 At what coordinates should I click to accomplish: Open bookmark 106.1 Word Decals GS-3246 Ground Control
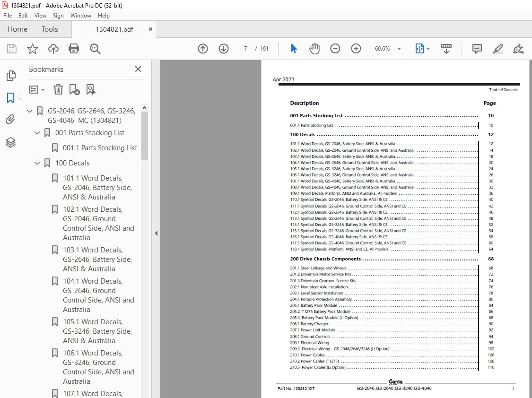point(98,367)
